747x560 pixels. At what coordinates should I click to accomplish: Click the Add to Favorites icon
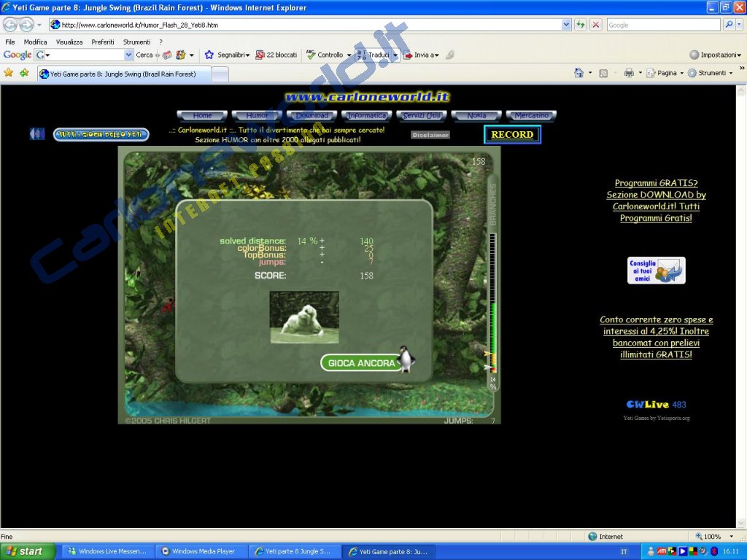click(x=24, y=73)
